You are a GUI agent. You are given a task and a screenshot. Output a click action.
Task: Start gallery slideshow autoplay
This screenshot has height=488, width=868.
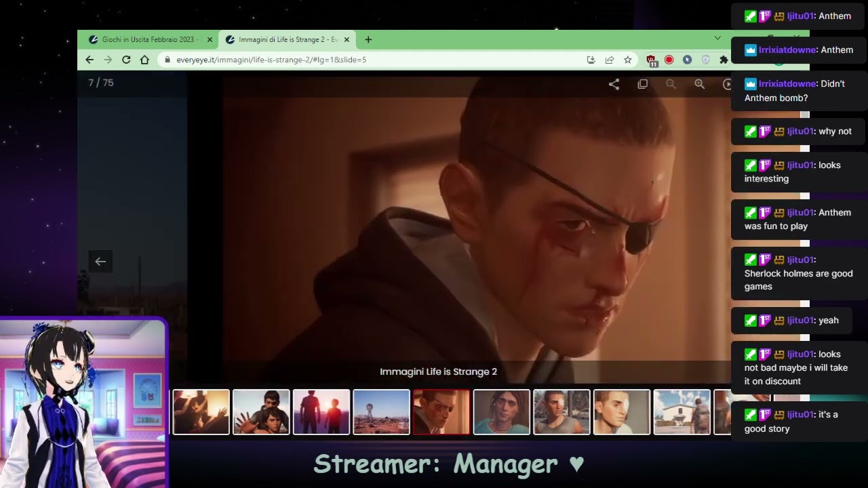(x=726, y=84)
